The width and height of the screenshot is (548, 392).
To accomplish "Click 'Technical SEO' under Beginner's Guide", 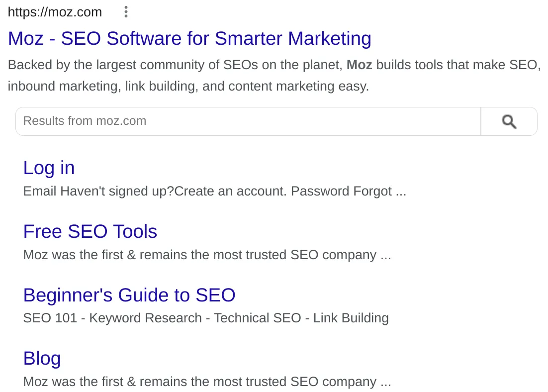I will (256, 318).
